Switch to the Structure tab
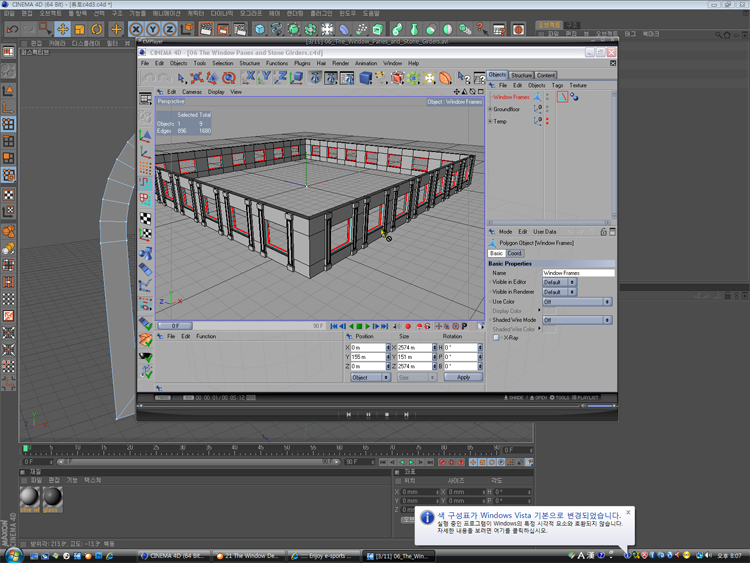Image resolution: width=750 pixels, height=563 pixels. click(x=521, y=75)
